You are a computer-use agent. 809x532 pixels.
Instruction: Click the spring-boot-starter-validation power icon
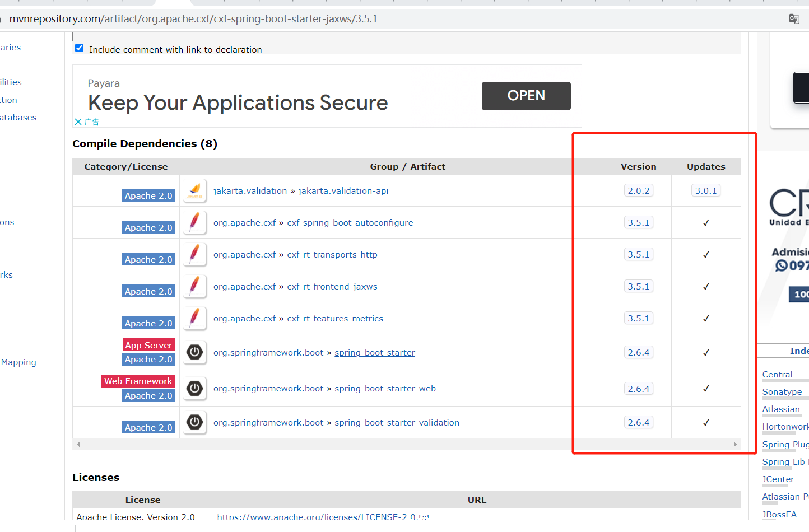194,422
